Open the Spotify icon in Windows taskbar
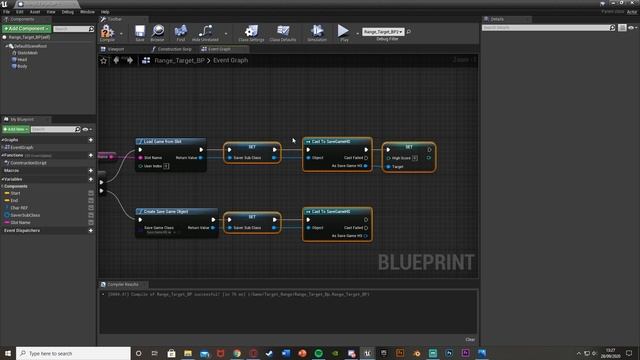Screen dimensions: 640x360 click(x=318, y=353)
